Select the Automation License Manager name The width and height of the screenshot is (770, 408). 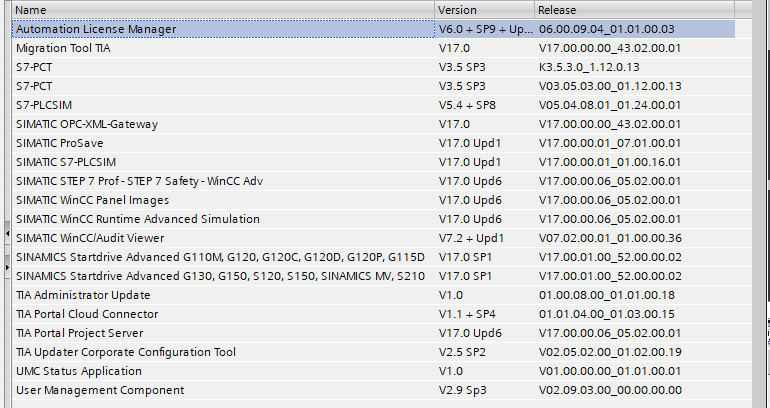point(96,29)
